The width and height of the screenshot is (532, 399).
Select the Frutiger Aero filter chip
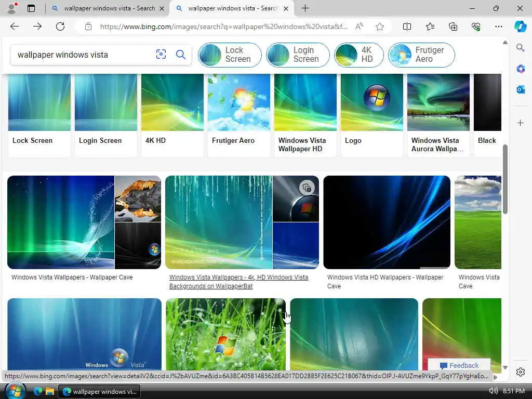[x=421, y=55]
